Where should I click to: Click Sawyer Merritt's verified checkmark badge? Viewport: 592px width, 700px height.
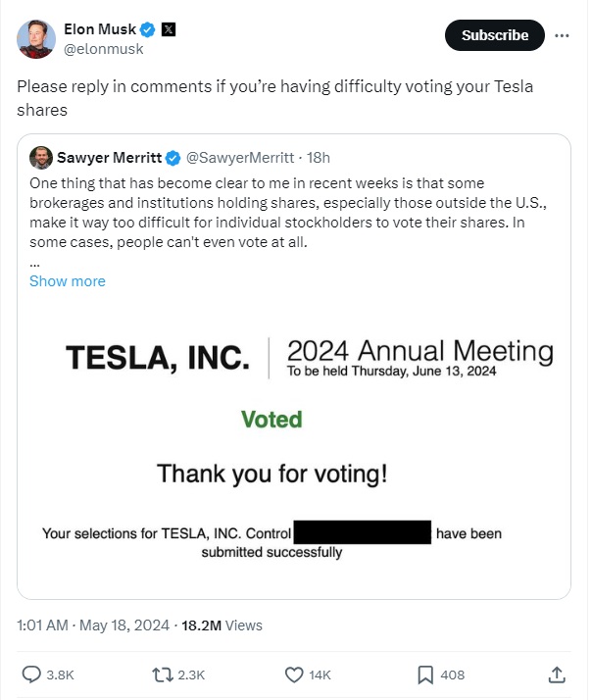(173, 157)
